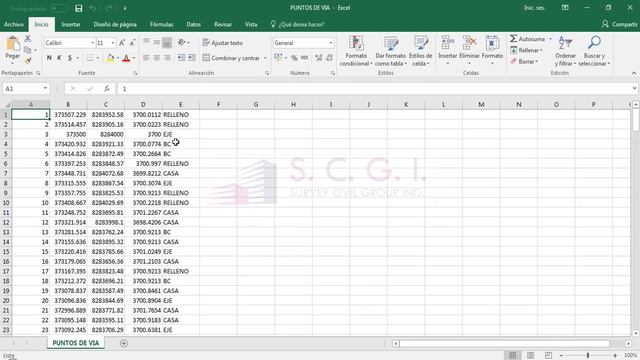Apply thousands separator style icon

304,58
